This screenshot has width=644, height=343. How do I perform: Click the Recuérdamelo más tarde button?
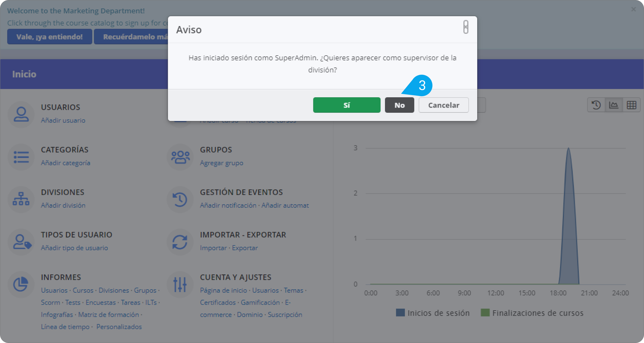tap(131, 37)
